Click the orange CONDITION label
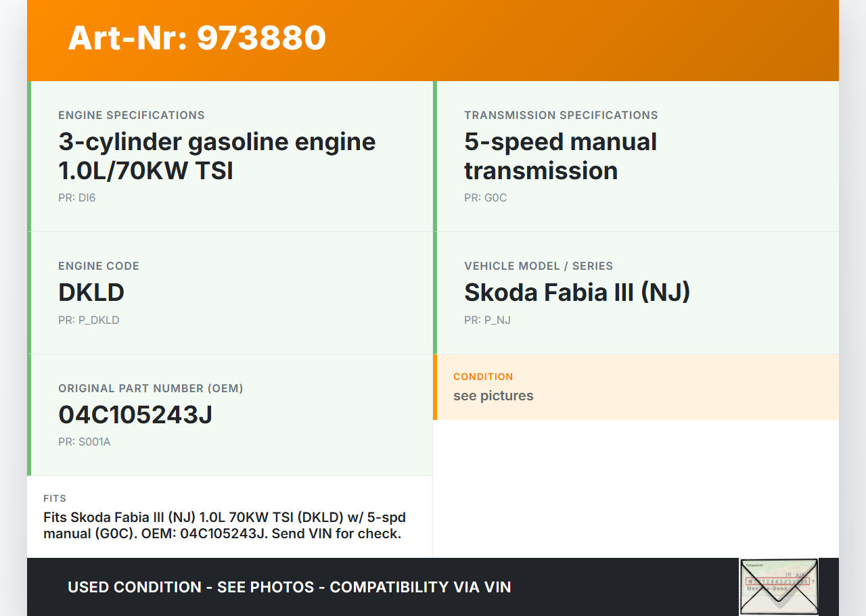 point(483,377)
